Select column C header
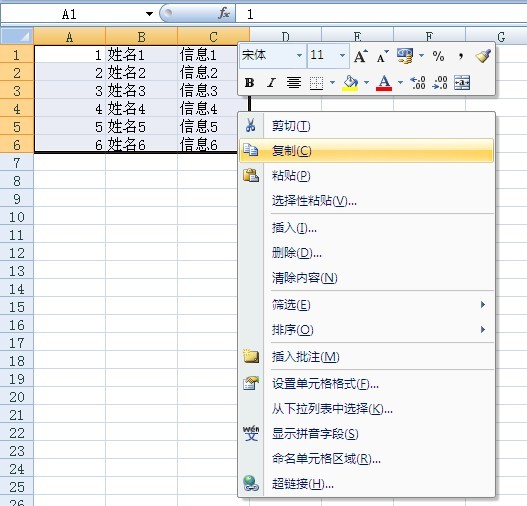 point(213,36)
